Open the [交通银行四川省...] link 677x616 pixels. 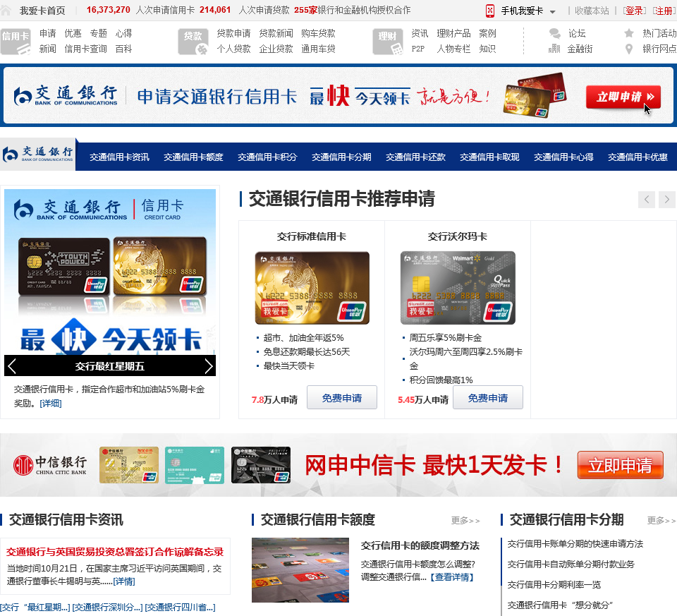(180, 608)
